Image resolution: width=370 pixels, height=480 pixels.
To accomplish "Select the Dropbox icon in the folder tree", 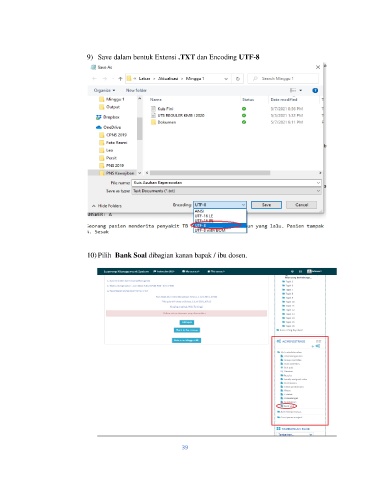I will click(98, 117).
